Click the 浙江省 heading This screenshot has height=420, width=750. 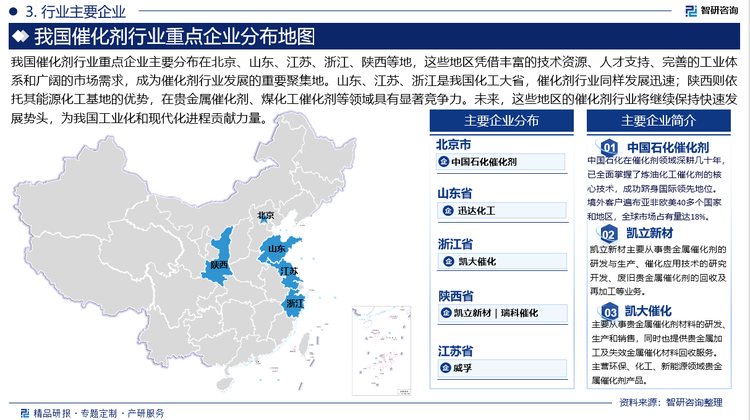(x=455, y=244)
